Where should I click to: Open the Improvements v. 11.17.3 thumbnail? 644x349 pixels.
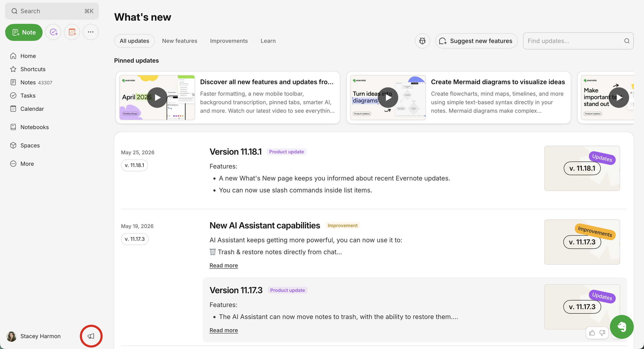point(582,242)
